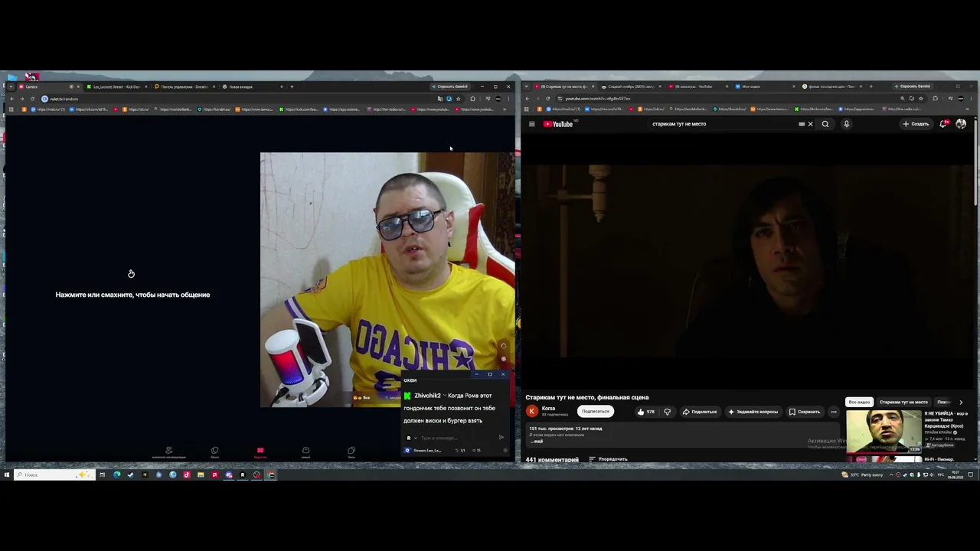The height and width of the screenshot is (551, 980).
Task: Expand the video description with '...ещё'
Action: click(537, 442)
